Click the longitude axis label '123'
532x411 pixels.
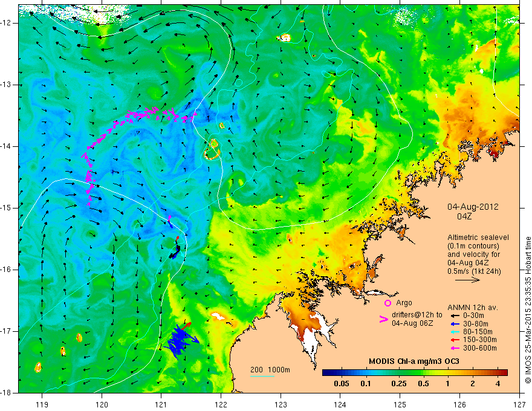(x=281, y=404)
